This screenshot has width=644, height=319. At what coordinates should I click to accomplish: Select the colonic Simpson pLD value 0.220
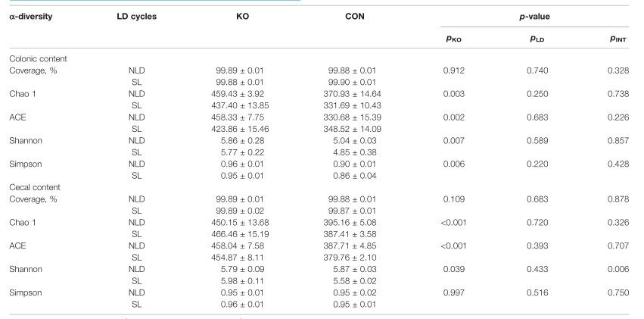tap(537, 164)
